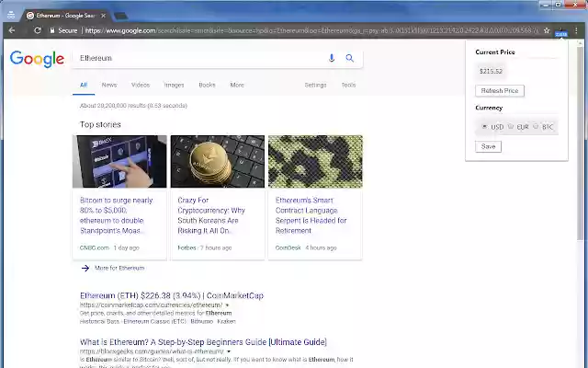This screenshot has height=368, width=588.
Task: Switch to the Images tab
Action: [x=174, y=85]
